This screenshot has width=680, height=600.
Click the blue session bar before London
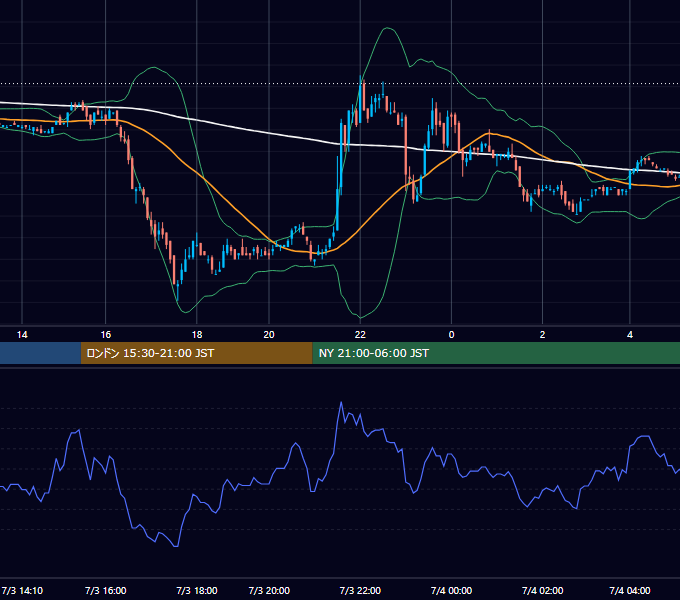click(40, 353)
